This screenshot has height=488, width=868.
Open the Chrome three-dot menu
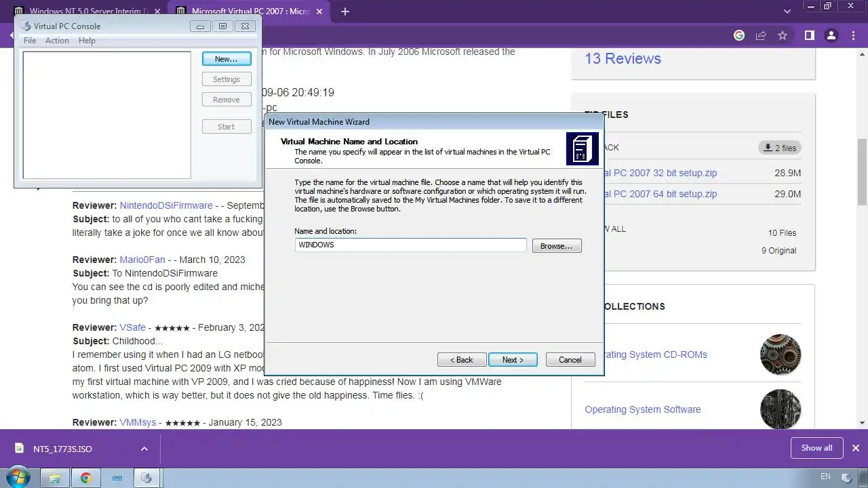tap(853, 35)
